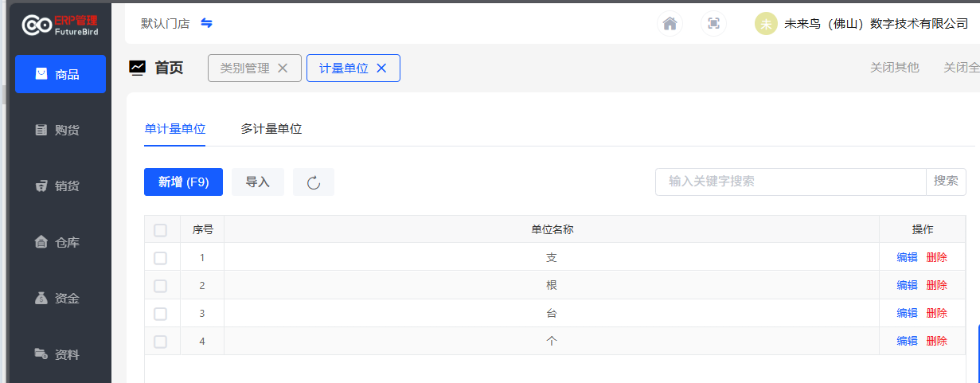Click the store switch arrows icon

click(206, 23)
